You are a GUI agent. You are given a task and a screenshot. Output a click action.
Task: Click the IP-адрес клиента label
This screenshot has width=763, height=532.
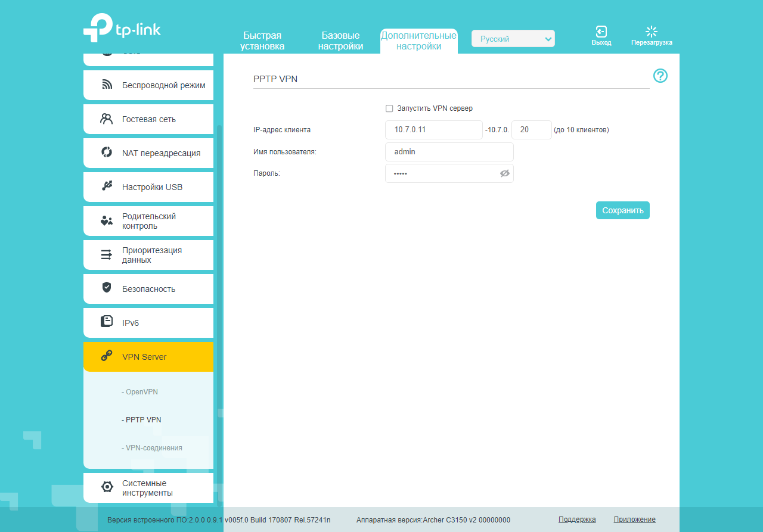point(282,130)
